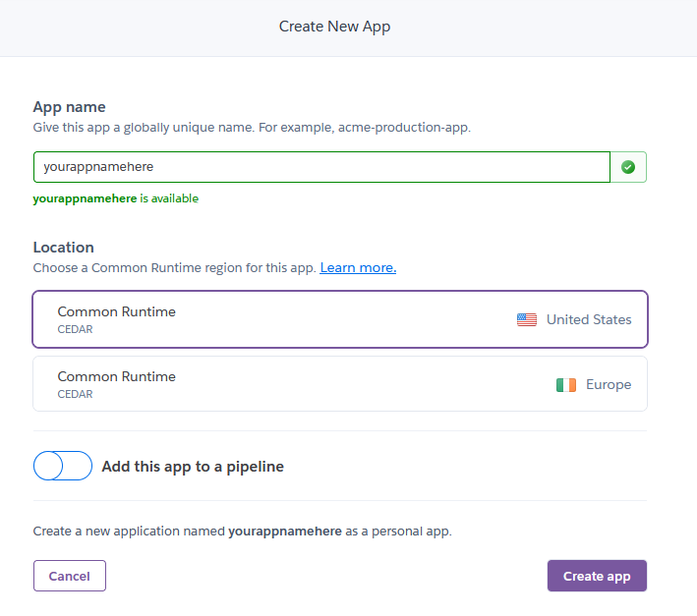Viewport: 697px width, 616px height.
Task: Click the Europe text label
Action: pyautogui.click(x=609, y=384)
